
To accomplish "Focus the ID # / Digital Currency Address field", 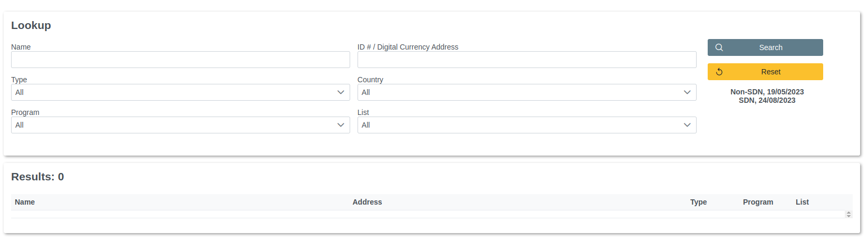I will point(527,60).
